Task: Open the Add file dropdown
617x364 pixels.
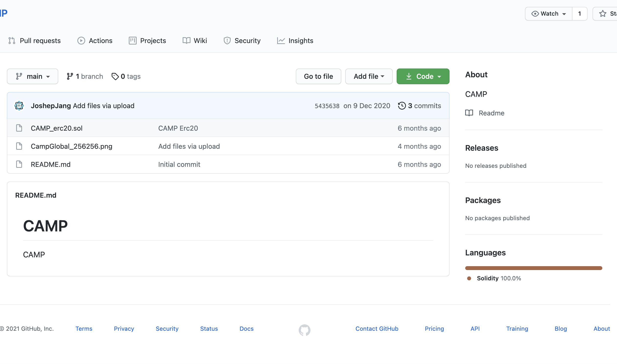Action: (x=369, y=77)
